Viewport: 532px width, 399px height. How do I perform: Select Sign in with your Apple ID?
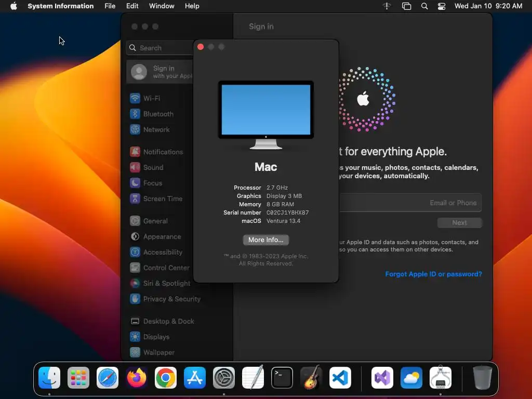159,72
